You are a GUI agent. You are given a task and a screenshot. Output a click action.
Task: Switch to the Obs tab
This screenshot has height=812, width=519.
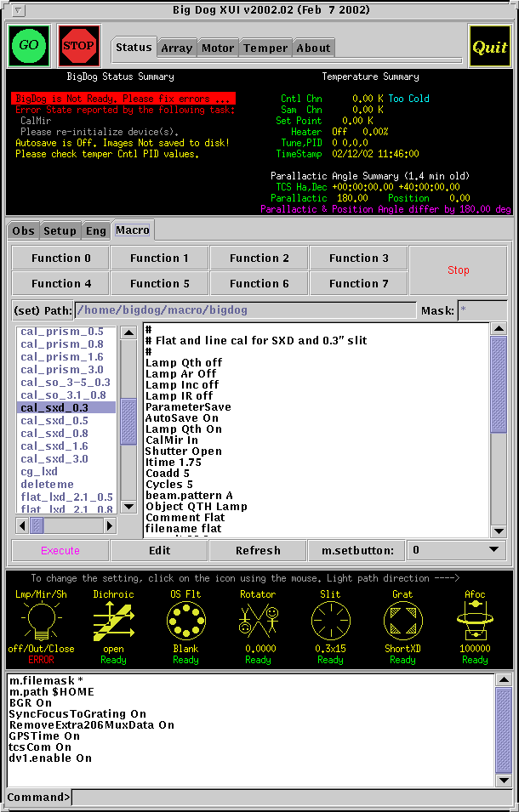click(23, 231)
